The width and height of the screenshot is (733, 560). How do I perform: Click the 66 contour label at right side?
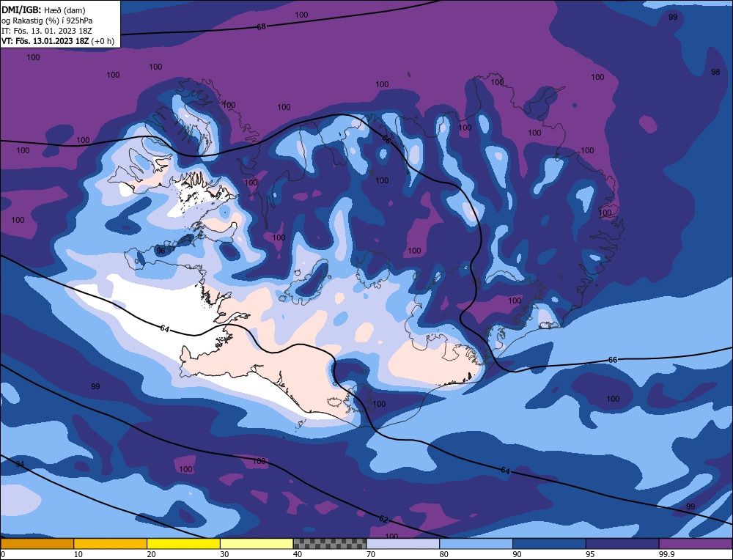[x=612, y=359]
